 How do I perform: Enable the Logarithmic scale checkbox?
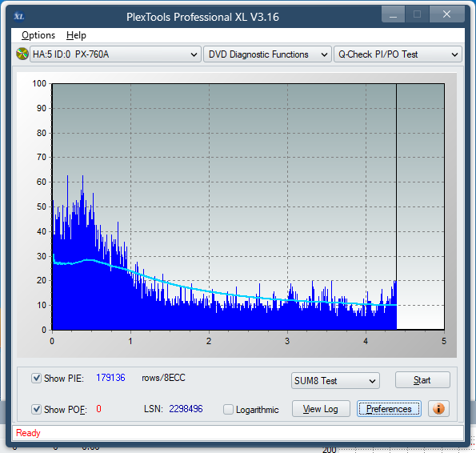click(228, 409)
